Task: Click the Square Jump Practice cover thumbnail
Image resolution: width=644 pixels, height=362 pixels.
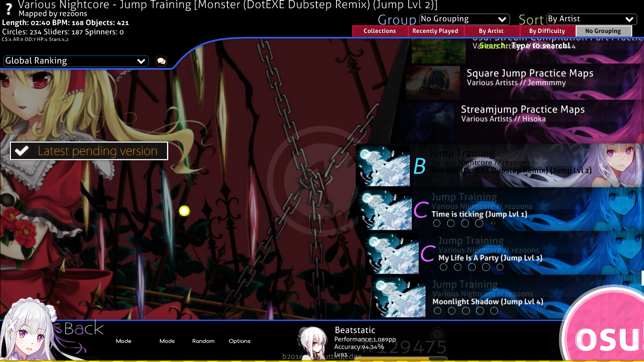Action: click(x=433, y=82)
